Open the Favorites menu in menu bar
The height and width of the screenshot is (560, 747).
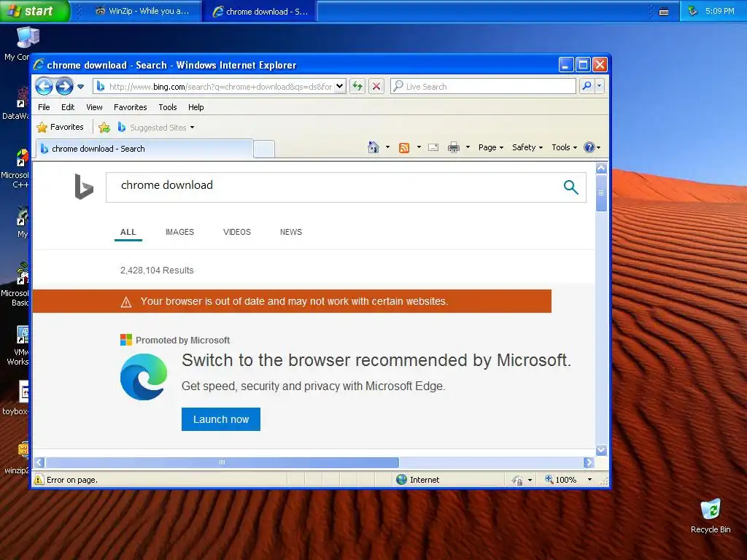pyautogui.click(x=130, y=107)
